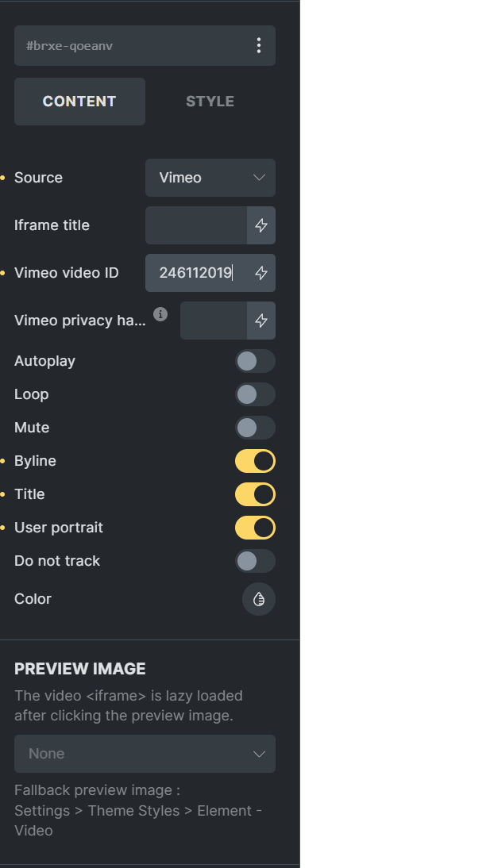Enable the Mute toggle
The image size is (494, 868).
(x=255, y=428)
